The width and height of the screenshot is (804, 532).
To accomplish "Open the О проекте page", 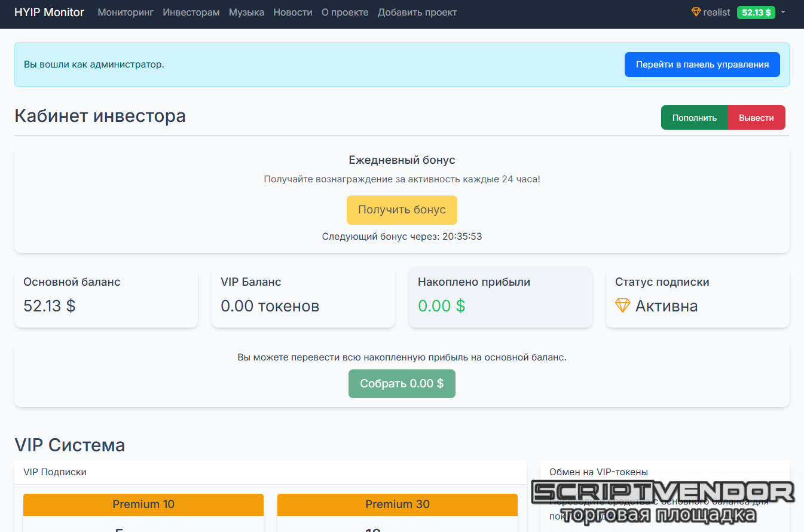I will click(345, 12).
